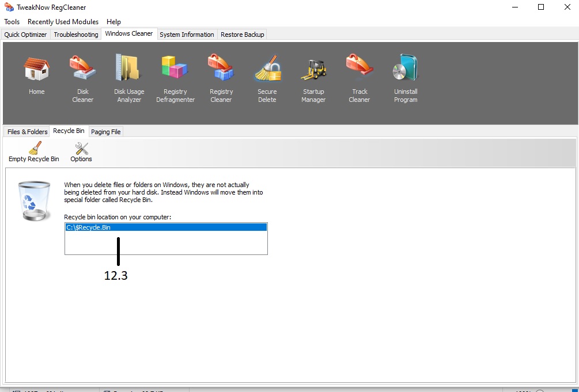Switch to the Paging File sub-tab
579x392 pixels.
(106, 132)
